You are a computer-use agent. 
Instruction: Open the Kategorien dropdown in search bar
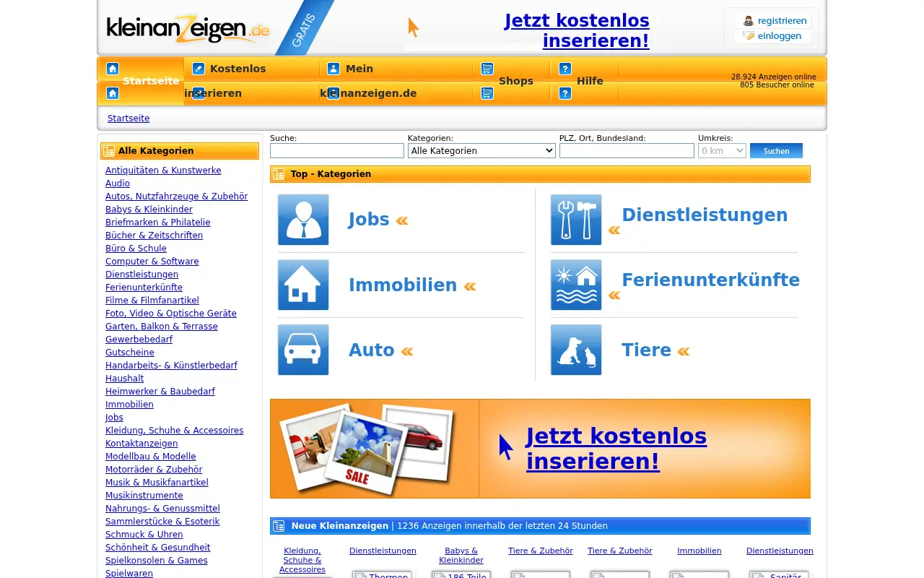(481, 150)
